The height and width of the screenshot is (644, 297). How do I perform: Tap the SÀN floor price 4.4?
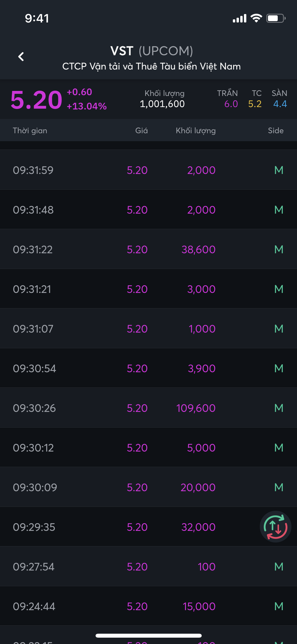pyautogui.click(x=280, y=104)
